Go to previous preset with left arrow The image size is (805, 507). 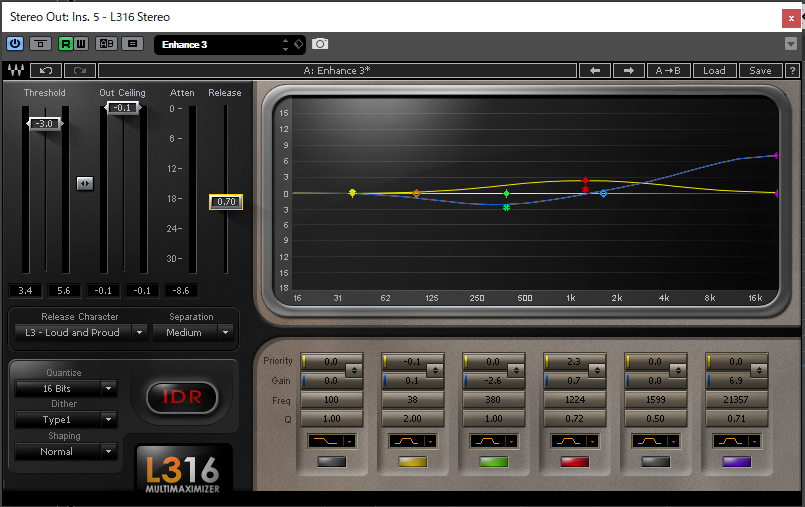[595, 70]
